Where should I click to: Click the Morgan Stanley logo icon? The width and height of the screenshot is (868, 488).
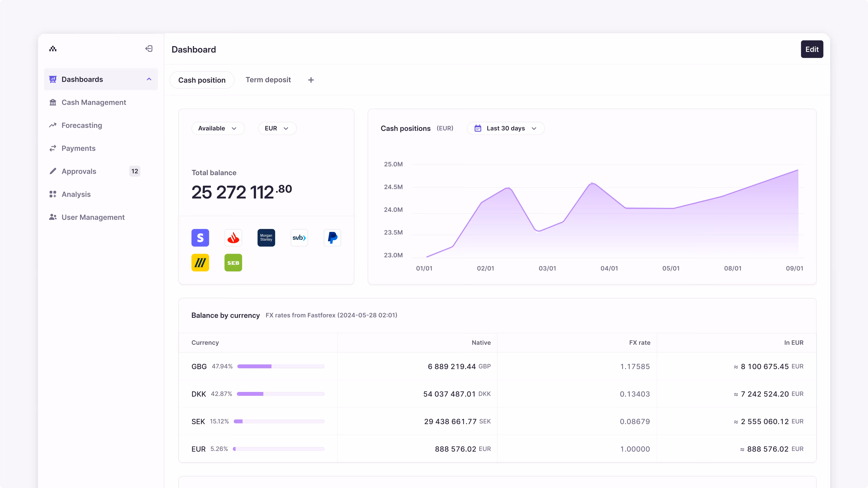click(266, 238)
